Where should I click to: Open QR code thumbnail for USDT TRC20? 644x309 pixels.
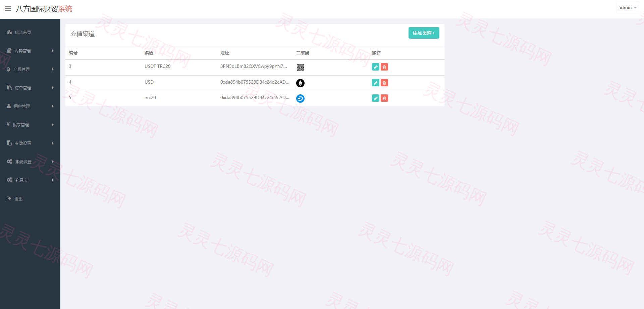(x=300, y=68)
